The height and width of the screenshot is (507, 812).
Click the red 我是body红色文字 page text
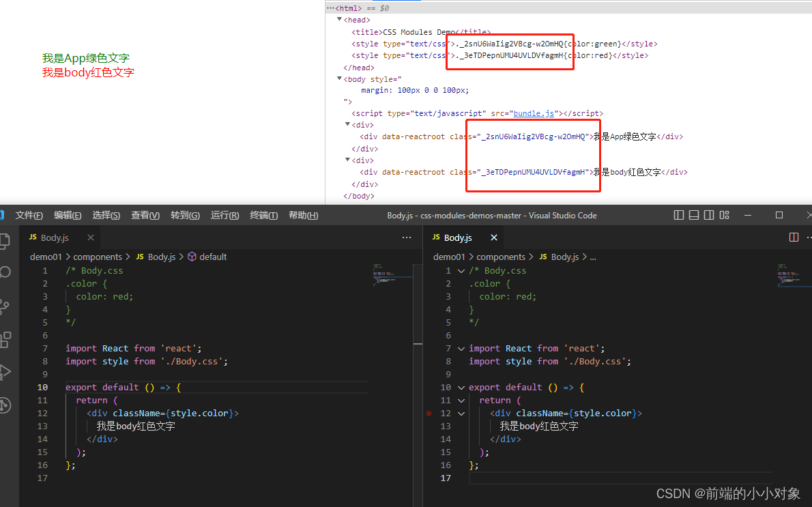pos(88,72)
